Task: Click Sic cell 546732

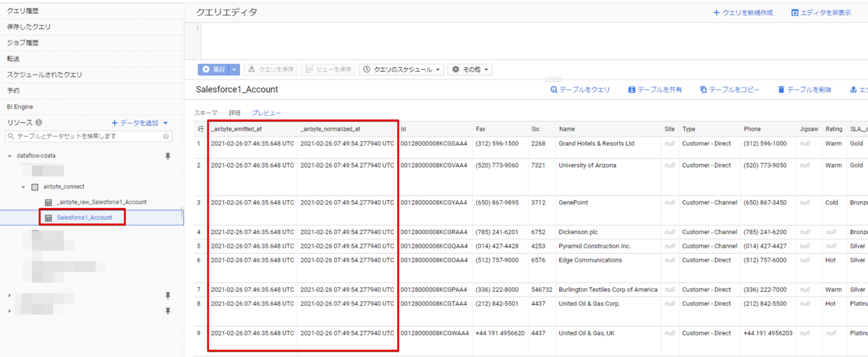Action: point(542,289)
